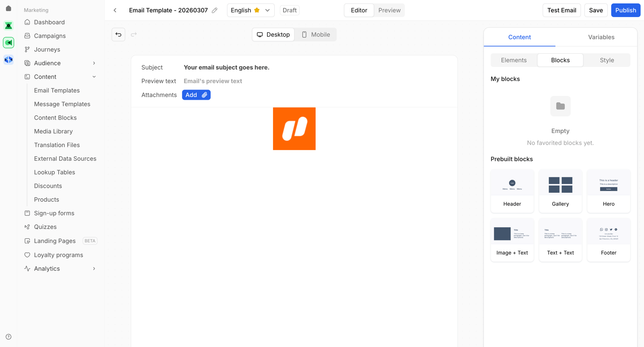Click the Test Email button
Screen dimensions: 644x347
pos(561,10)
